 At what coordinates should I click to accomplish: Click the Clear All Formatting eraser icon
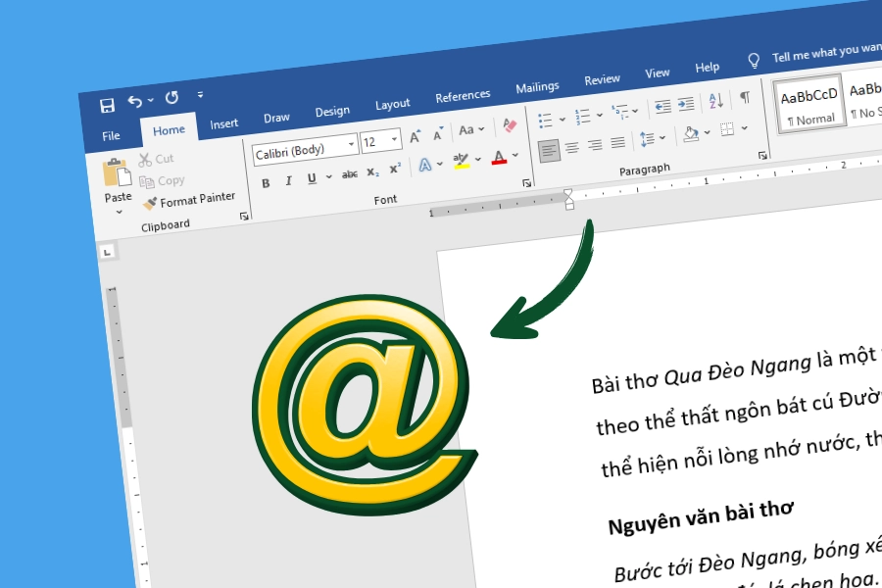(x=509, y=125)
